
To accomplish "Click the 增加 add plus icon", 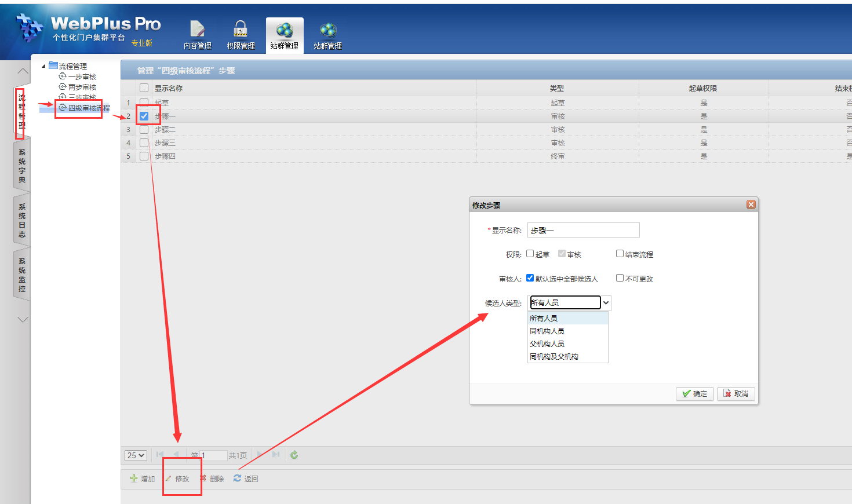I will (x=134, y=479).
